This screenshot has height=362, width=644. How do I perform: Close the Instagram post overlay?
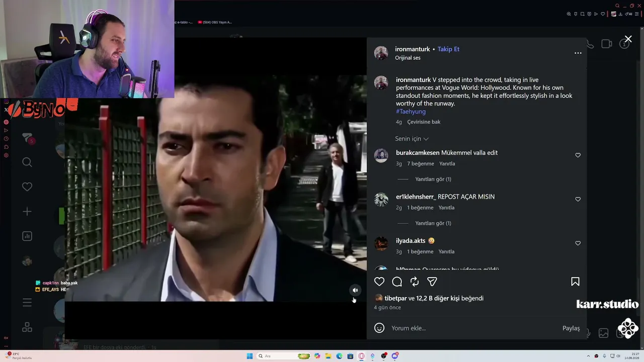point(628,39)
